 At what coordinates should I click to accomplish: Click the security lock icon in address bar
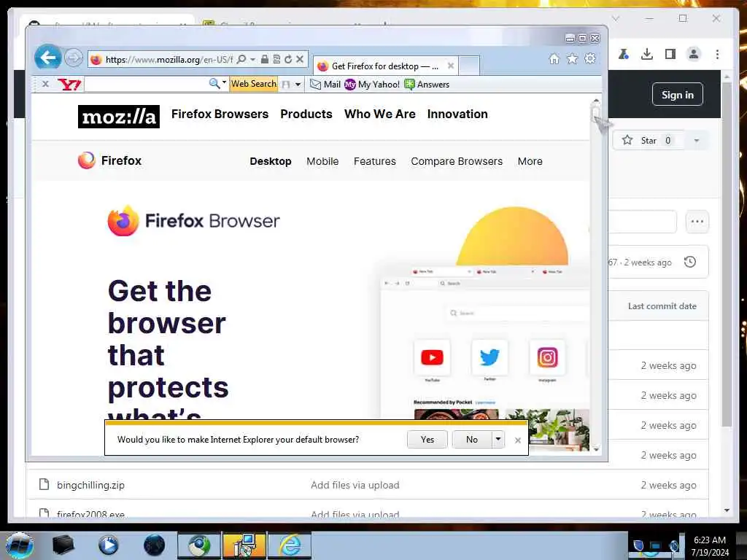click(264, 59)
